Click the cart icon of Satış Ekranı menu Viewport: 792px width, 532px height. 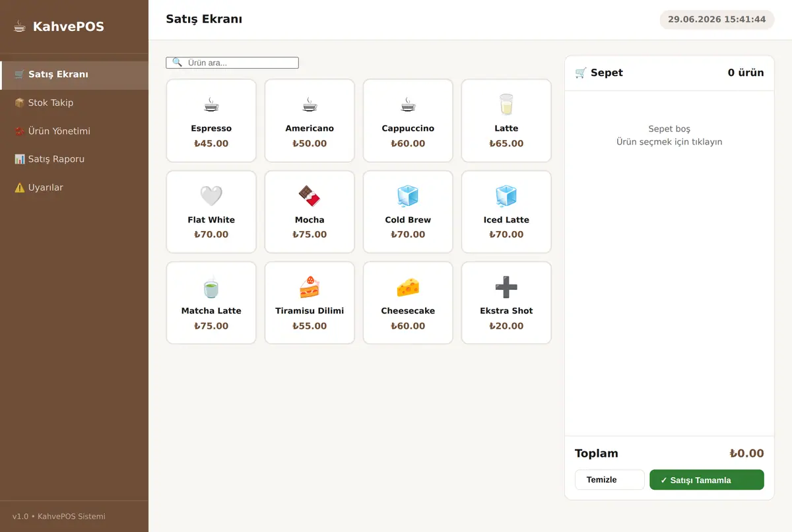click(20, 75)
